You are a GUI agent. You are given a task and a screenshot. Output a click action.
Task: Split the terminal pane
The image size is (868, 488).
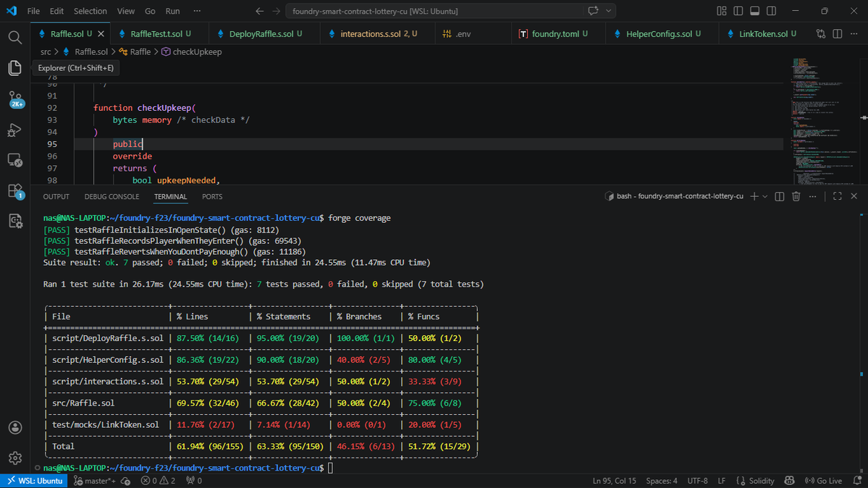coord(780,196)
